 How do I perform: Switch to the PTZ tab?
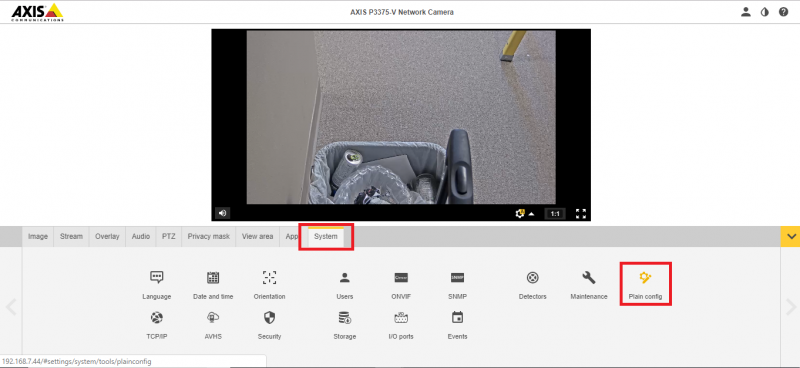coord(168,237)
